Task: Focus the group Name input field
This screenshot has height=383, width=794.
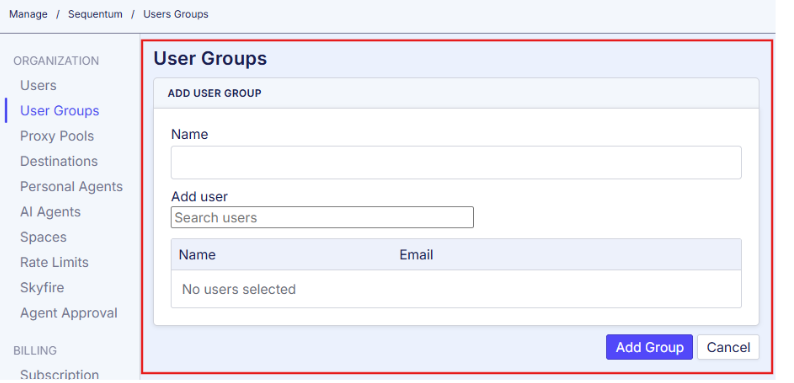Action: click(x=456, y=163)
